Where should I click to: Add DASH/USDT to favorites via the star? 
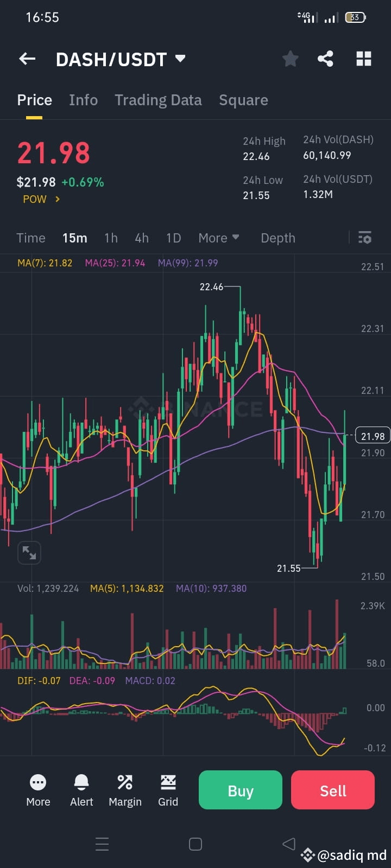(x=290, y=59)
